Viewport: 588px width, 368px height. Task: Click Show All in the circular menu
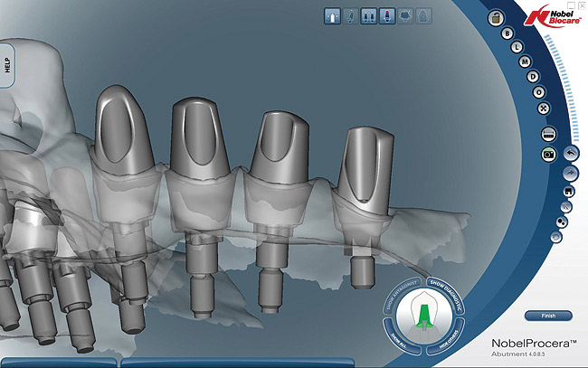398,338
